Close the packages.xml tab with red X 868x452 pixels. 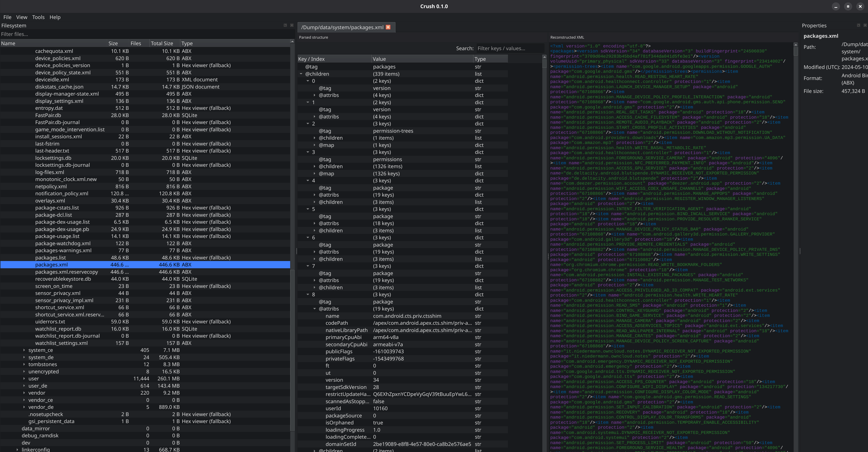[388, 27]
